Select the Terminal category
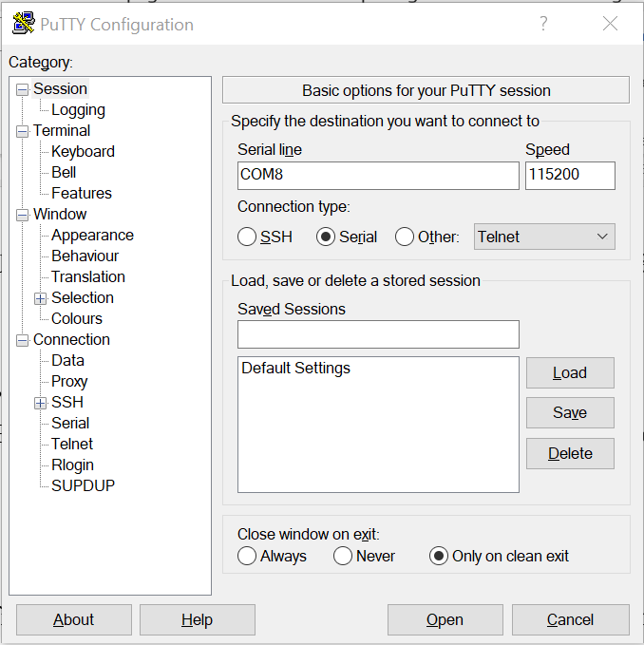 [x=62, y=131]
